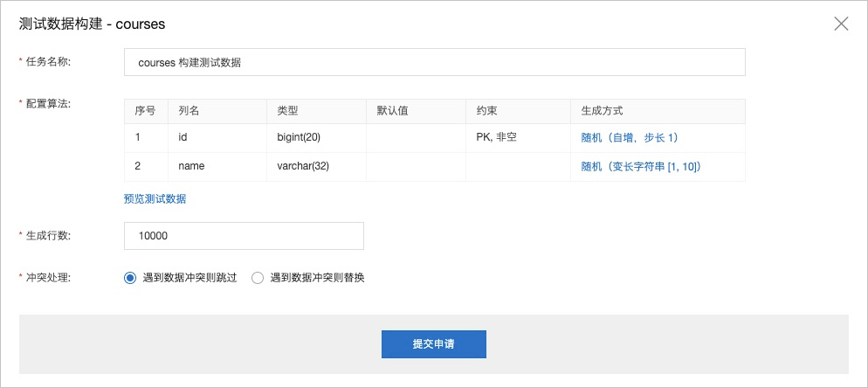The image size is (868, 388).
Task: Click the 序号 column header
Action: pos(146,111)
